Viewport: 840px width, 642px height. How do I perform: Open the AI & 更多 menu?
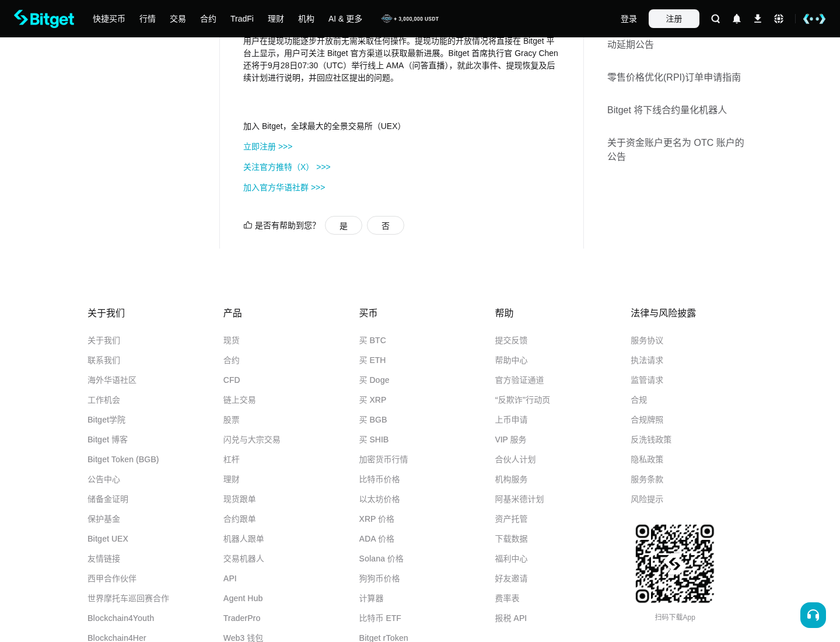point(345,19)
